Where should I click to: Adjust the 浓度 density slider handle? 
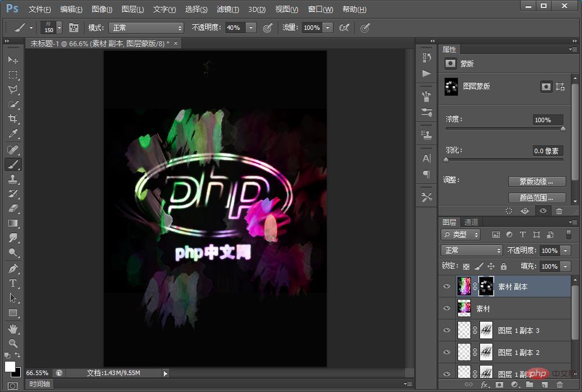[563, 128]
